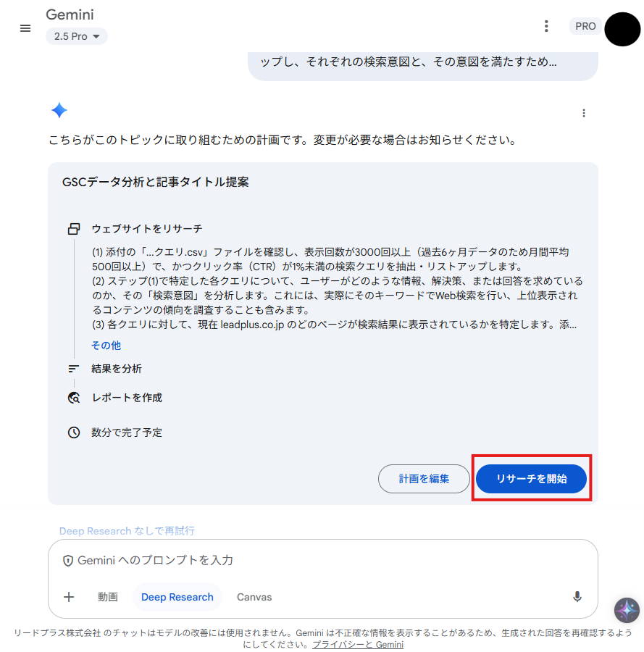Open the 2.5 Pro model selector
The width and height of the screenshot is (644, 652).
point(77,36)
